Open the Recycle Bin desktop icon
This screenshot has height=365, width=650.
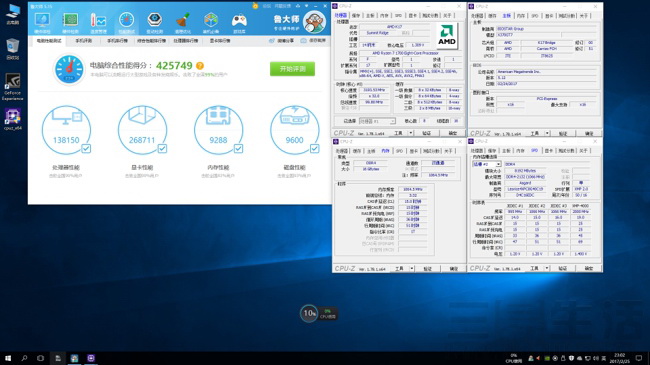13,49
